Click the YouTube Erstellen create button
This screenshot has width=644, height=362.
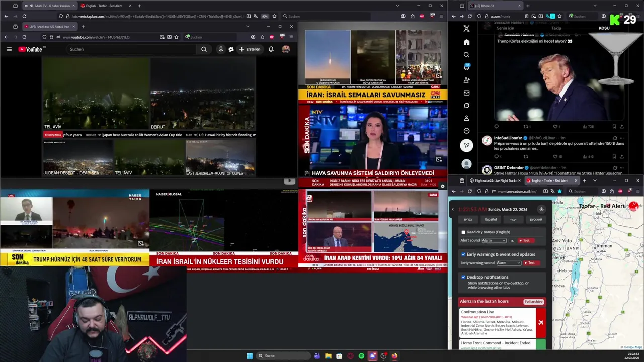point(250,49)
